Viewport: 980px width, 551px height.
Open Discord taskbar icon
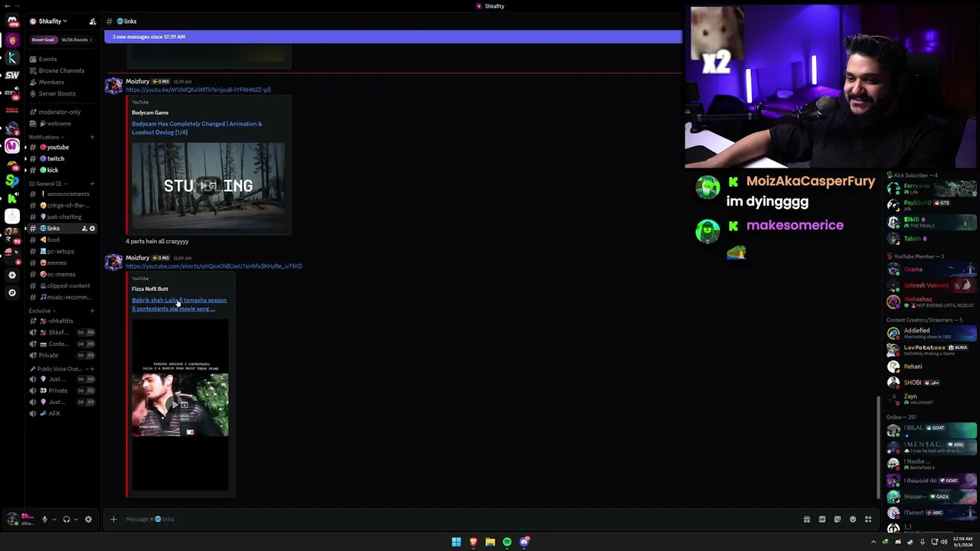(524, 542)
